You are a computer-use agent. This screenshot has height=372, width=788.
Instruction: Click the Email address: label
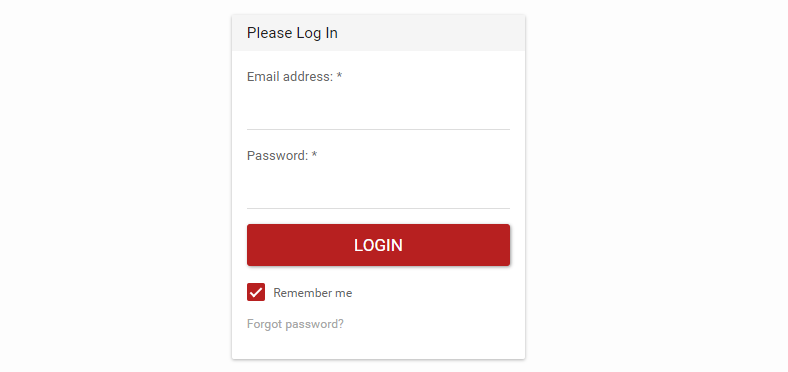290,77
